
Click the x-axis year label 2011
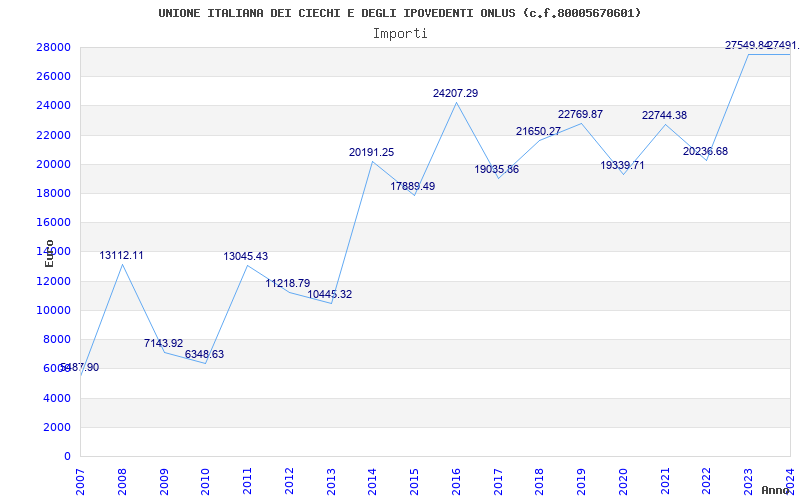247,482
